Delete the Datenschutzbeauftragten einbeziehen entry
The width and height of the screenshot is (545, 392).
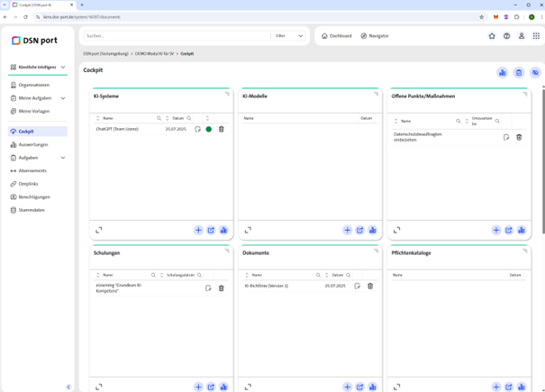click(519, 137)
